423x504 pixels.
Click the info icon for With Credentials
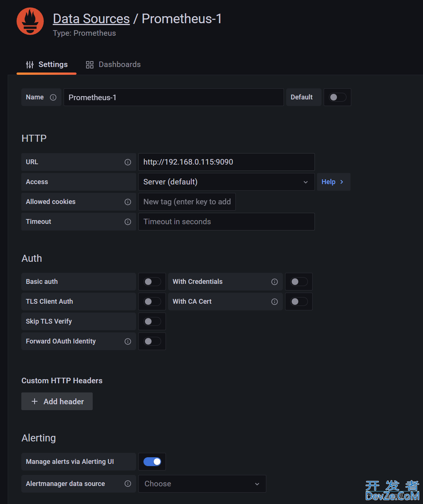[274, 282]
